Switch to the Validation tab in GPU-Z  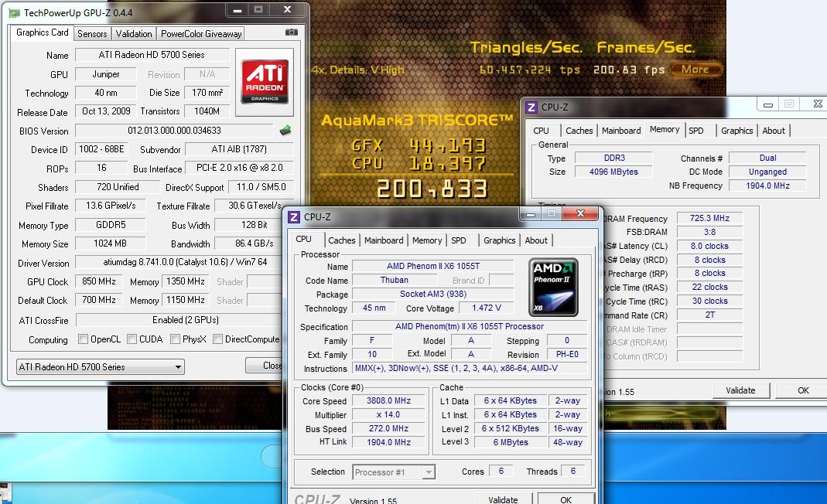tap(134, 34)
